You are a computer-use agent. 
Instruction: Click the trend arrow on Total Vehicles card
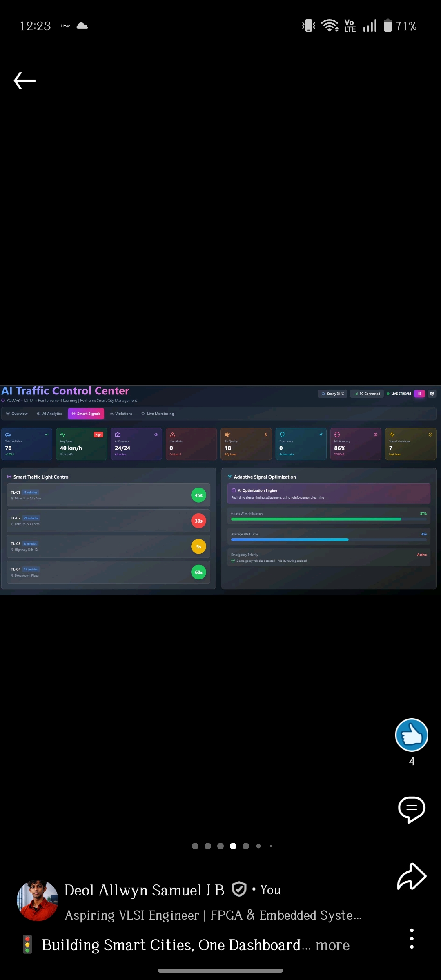(47, 434)
